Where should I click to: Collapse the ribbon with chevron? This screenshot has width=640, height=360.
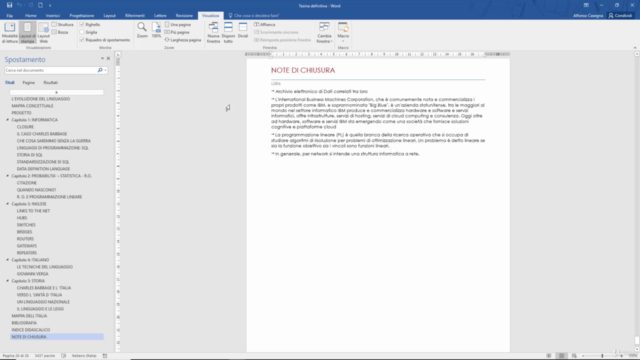[x=635, y=48]
